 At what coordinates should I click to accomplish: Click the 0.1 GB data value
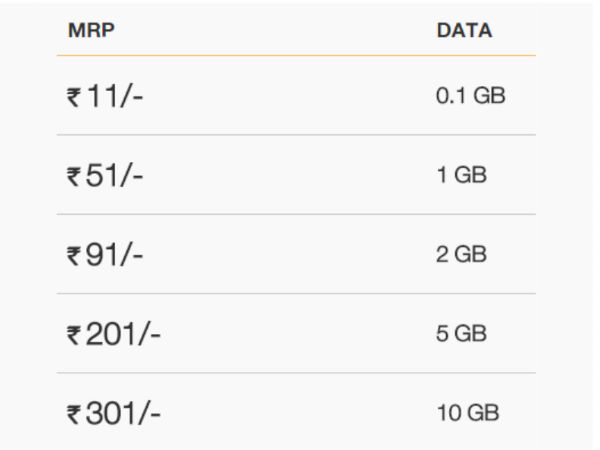pyautogui.click(x=471, y=96)
